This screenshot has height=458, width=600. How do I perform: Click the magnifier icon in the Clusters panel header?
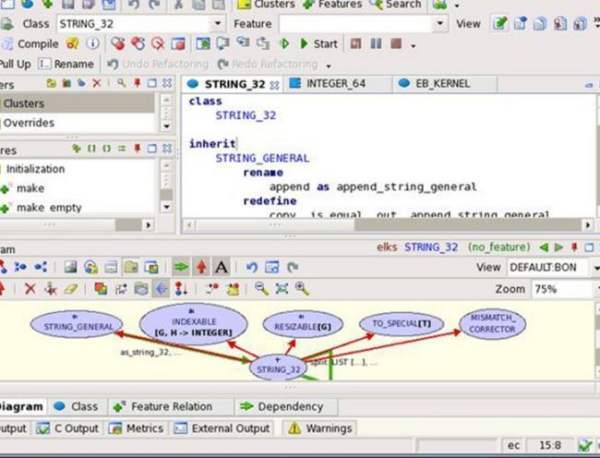tap(122, 83)
